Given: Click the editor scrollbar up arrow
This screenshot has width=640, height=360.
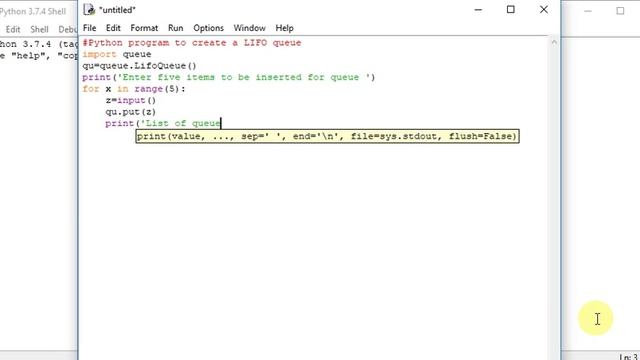Looking at the screenshot, I should (554, 42).
